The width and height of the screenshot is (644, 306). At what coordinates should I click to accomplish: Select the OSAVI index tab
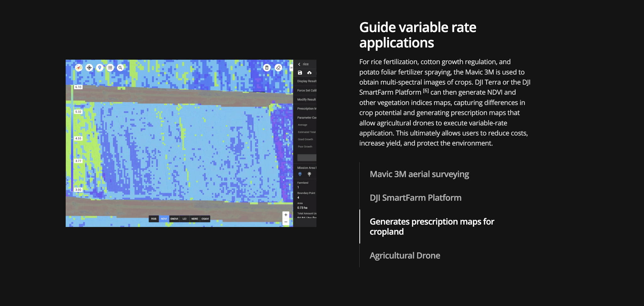[205, 219]
